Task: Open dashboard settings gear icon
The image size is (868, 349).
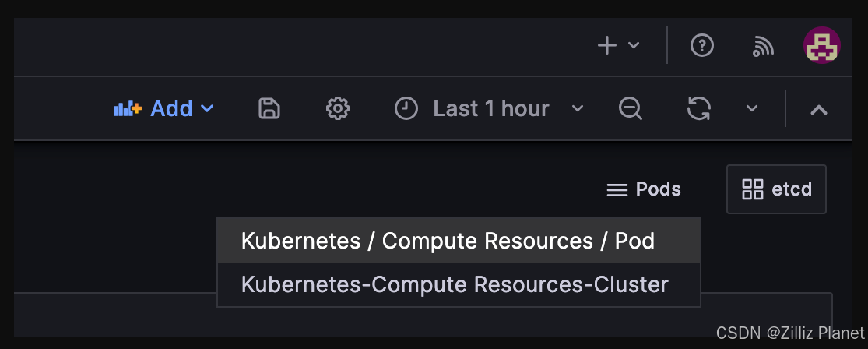Action: (338, 108)
